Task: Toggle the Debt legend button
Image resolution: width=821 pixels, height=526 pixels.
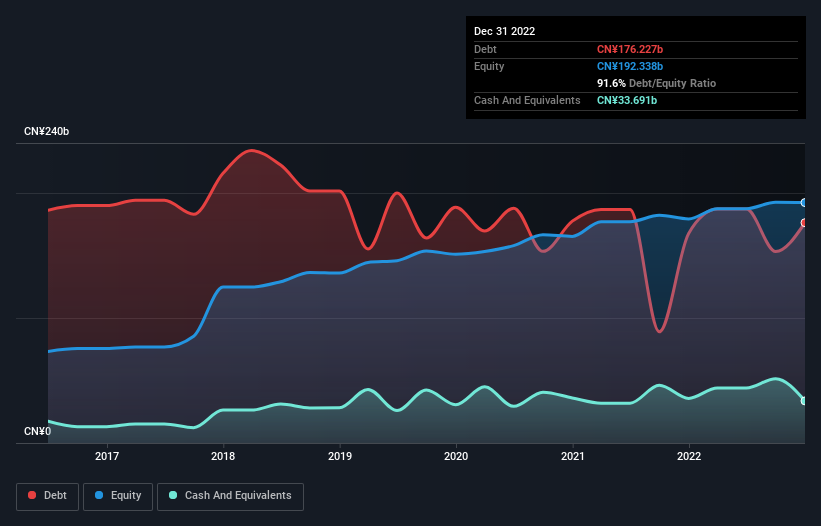Action: coord(47,496)
